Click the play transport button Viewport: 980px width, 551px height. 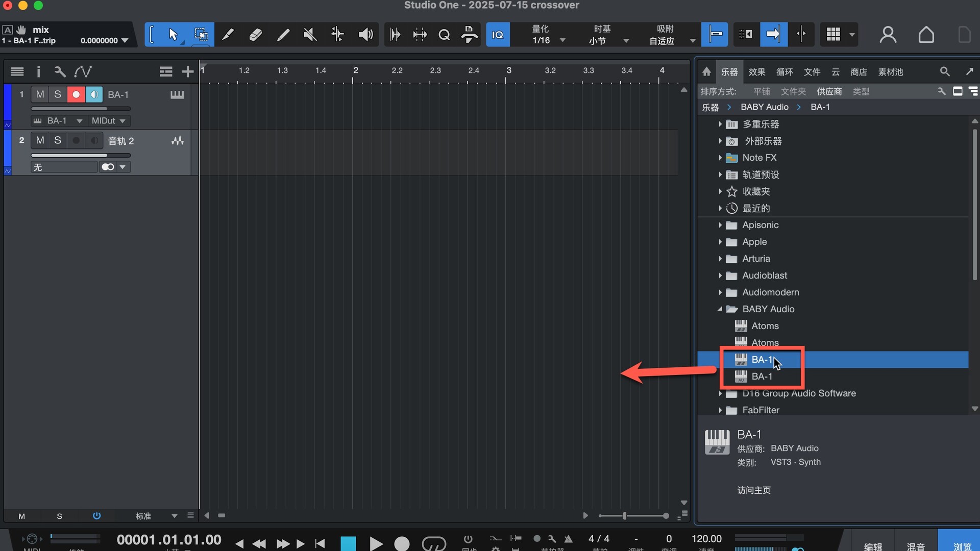tap(376, 543)
